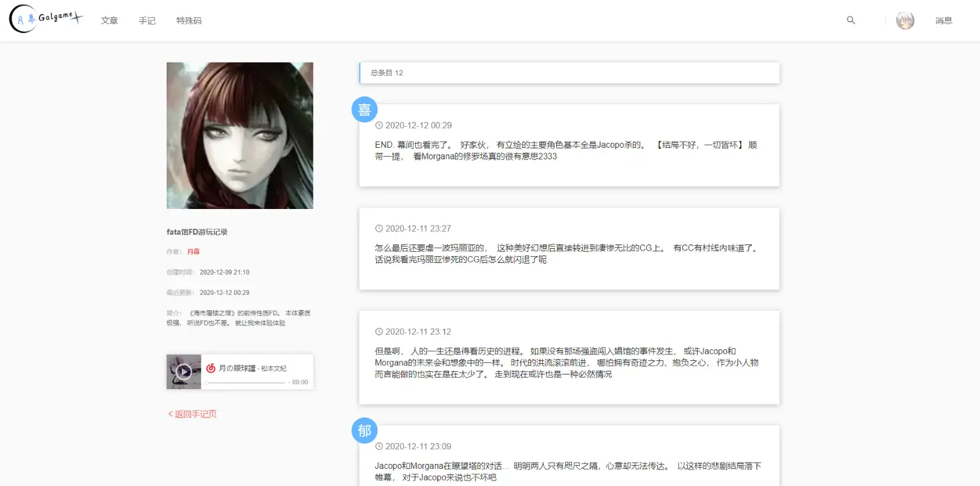Click clock icon beside 2020-12-12 00:29

(x=379, y=125)
